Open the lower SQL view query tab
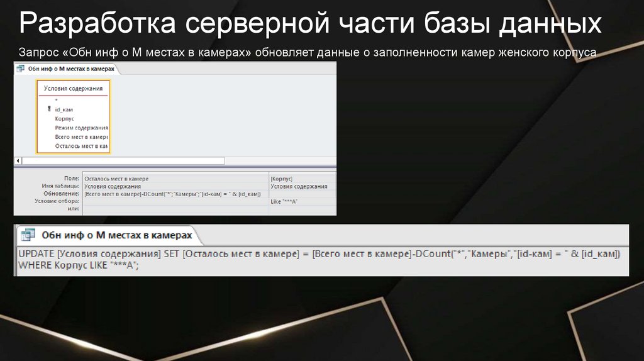644x361 pixels. [x=109, y=235]
